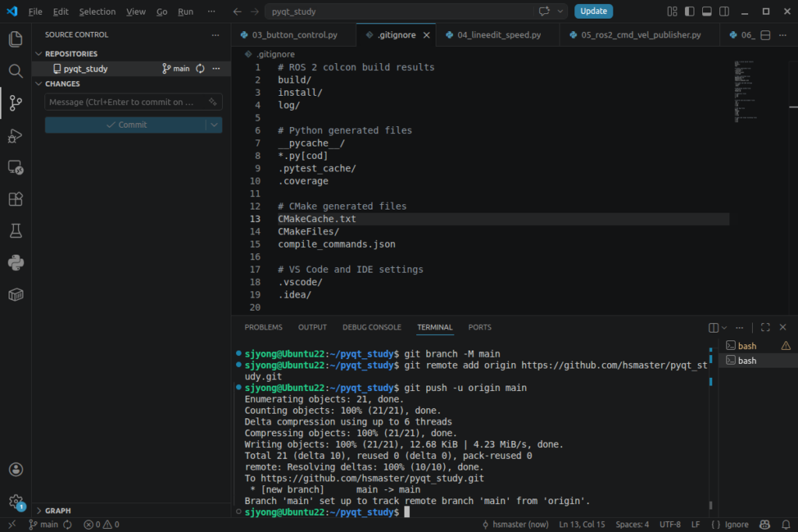Image resolution: width=798 pixels, height=532 pixels.
Task: Open Source Control view icon
Action: pyautogui.click(x=16, y=103)
